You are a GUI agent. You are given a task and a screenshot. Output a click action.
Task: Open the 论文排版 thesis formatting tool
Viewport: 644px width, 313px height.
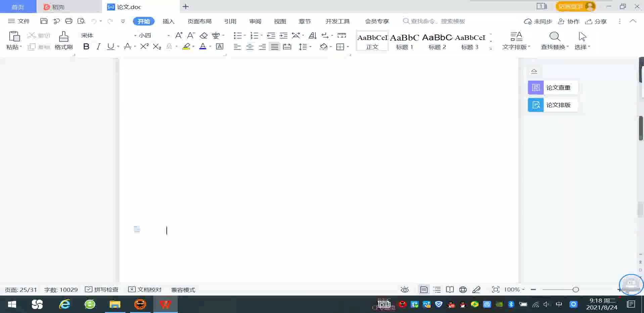[x=553, y=105]
